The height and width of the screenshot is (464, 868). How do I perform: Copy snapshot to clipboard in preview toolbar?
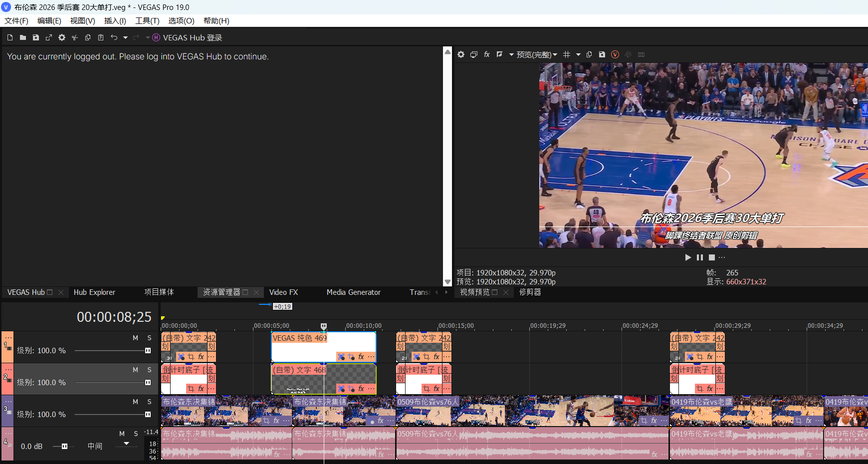point(589,54)
